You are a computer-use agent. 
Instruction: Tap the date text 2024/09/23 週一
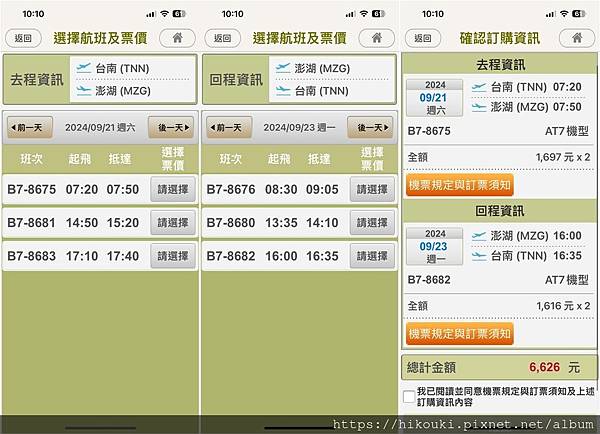(299, 127)
